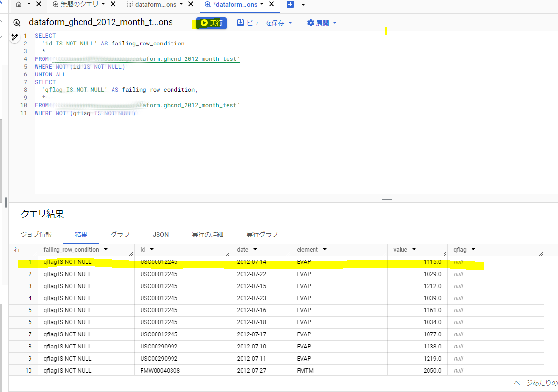This screenshot has width=558, height=392.
Task: Open first dataform...ons tab dropdown arrow
Action: pyautogui.click(x=181, y=4)
